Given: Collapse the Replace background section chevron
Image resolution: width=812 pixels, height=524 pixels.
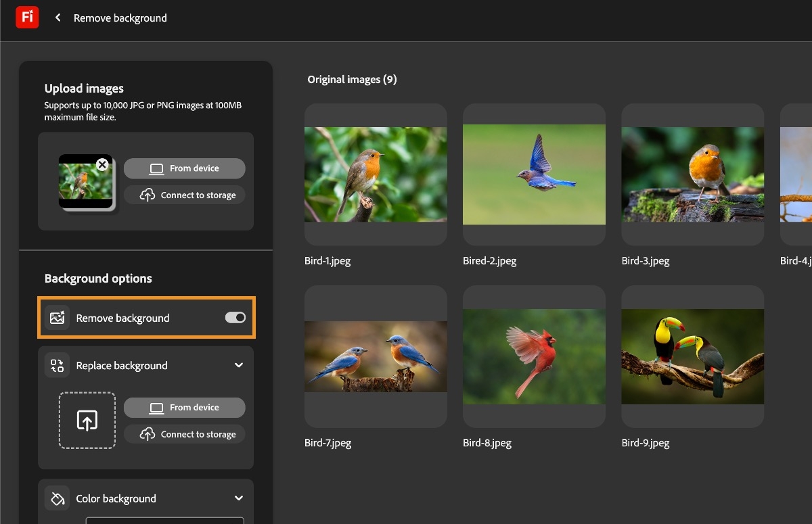Looking at the screenshot, I should coord(239,365).
